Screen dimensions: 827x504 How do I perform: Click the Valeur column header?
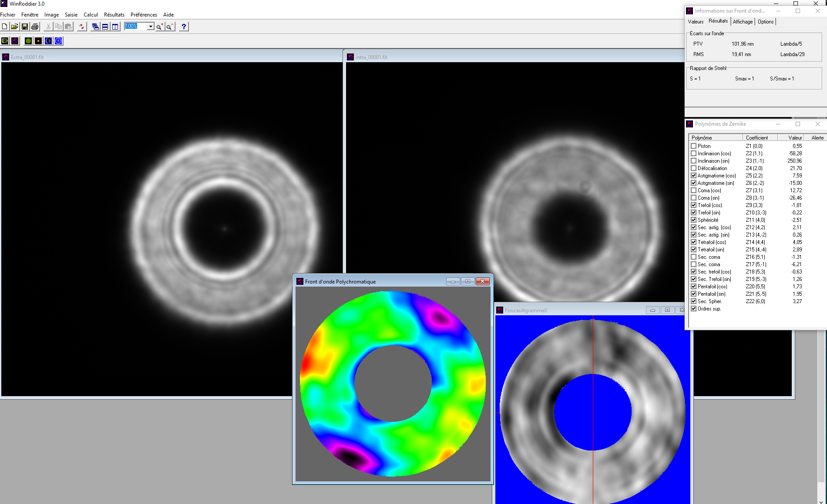[791, 138]
